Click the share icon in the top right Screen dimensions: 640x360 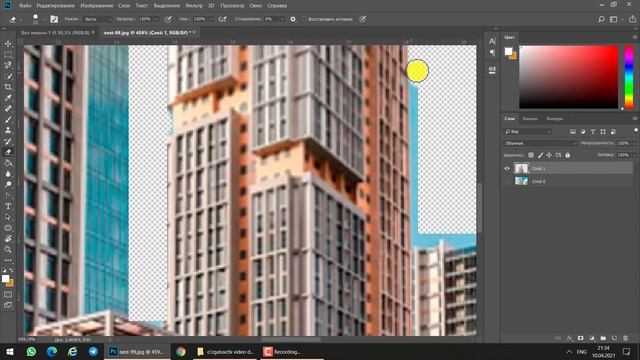pyautogui.click(x=632, y=19)
